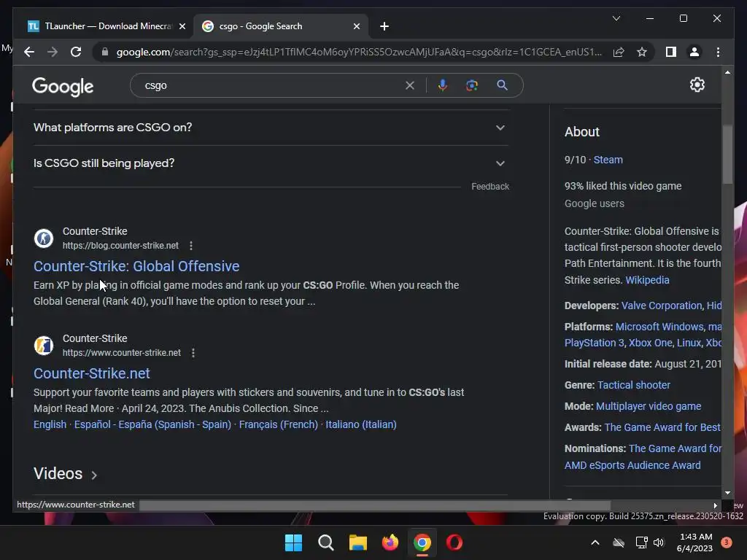Open Chrome tab search dropdown
This screenshot has height=560, width=747.
[x=616, y=18]
